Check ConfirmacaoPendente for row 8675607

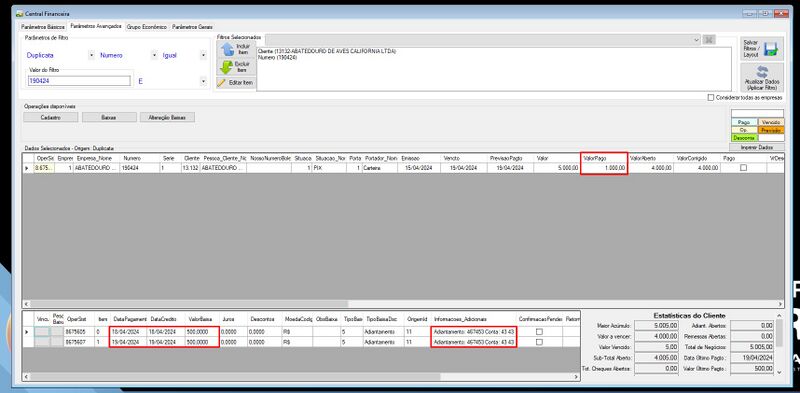[x=539, y=342]
